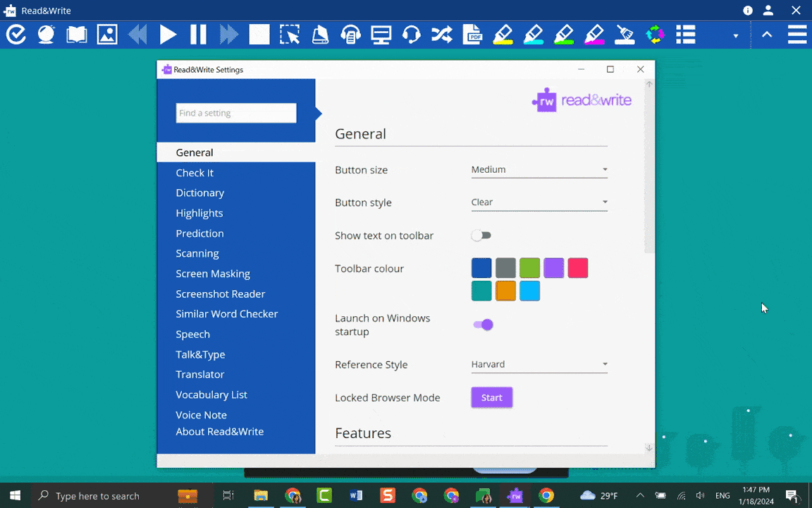Go to the Prediction settings section
This screenshot has height=508, width=812.
click(199, 234)
